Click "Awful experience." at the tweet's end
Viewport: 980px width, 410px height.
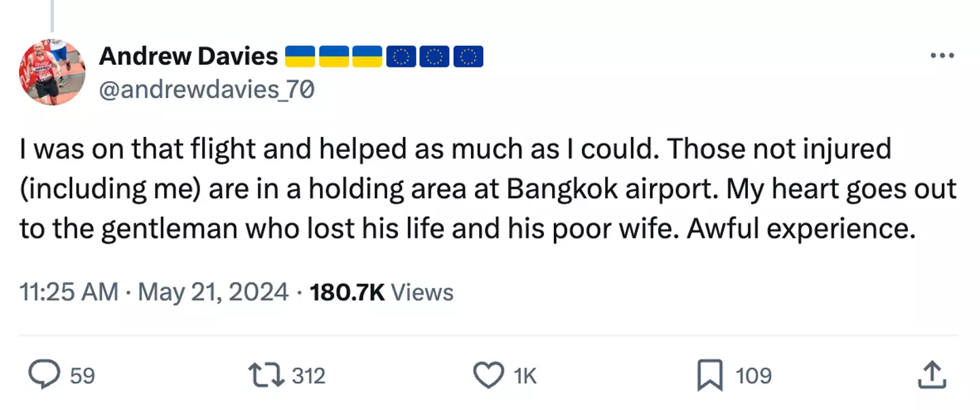[x=800, y=230]
